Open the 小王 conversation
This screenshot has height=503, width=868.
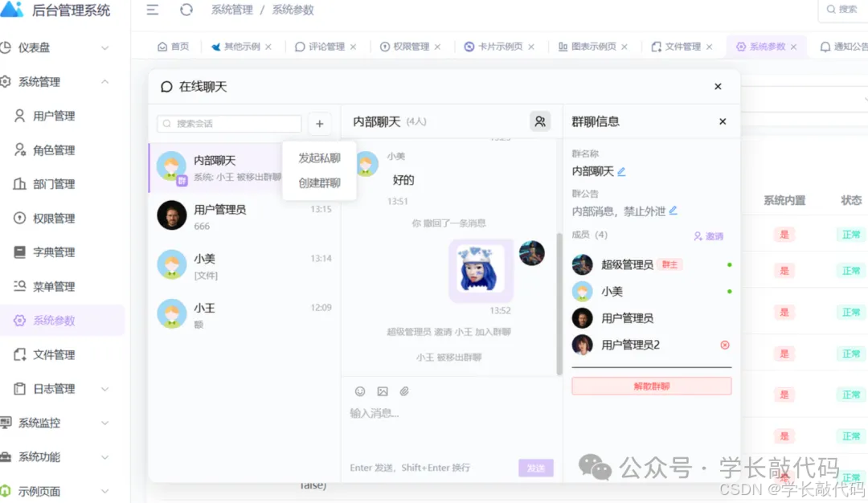tap(244, 315)
